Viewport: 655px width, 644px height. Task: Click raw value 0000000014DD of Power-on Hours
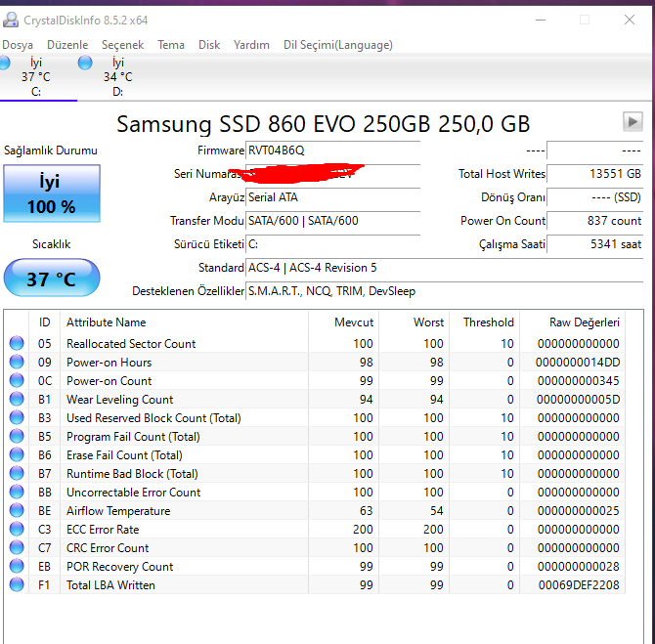[x=578, y=363]
